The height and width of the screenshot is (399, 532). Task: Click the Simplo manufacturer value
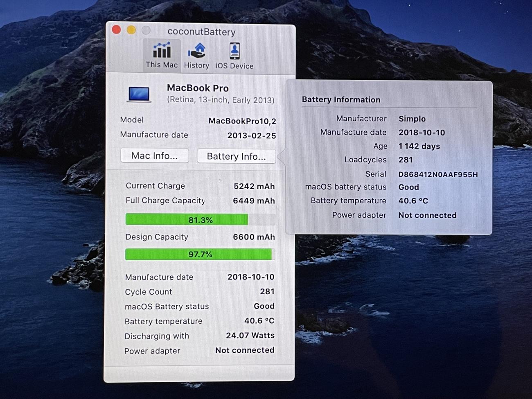(412, 119)
